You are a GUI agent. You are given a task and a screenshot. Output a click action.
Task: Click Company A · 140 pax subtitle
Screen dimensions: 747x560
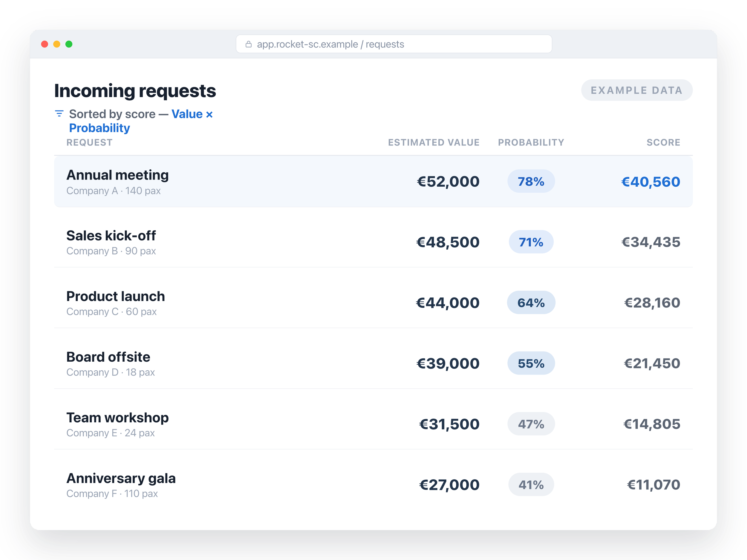click(x=114, y=191)
